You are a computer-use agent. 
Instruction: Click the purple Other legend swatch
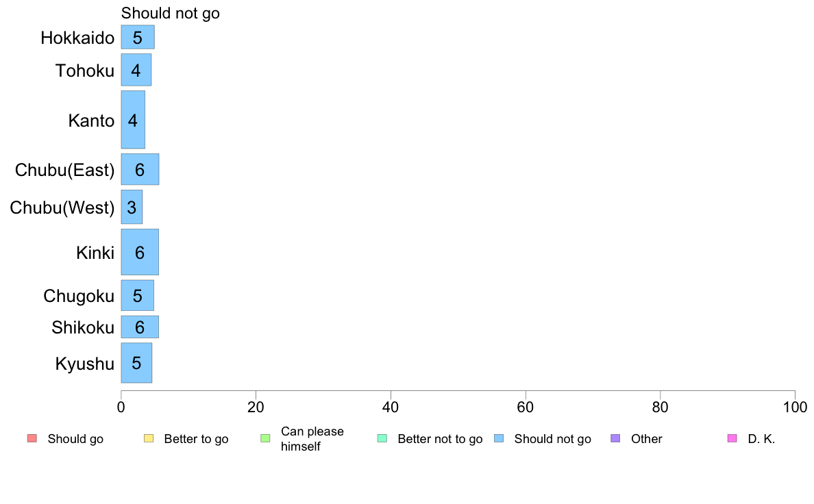pos(616,438)
